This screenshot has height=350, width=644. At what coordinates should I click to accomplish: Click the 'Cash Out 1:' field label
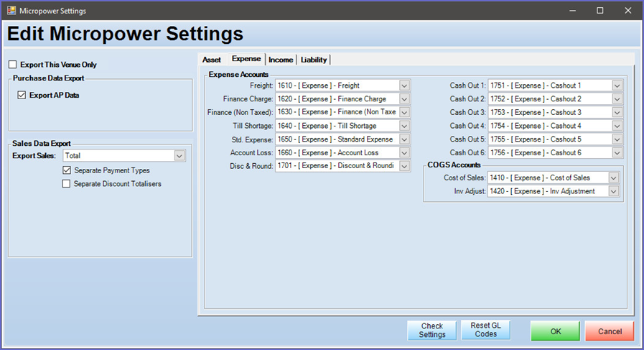pyautogui.click(x=468, y=86)
